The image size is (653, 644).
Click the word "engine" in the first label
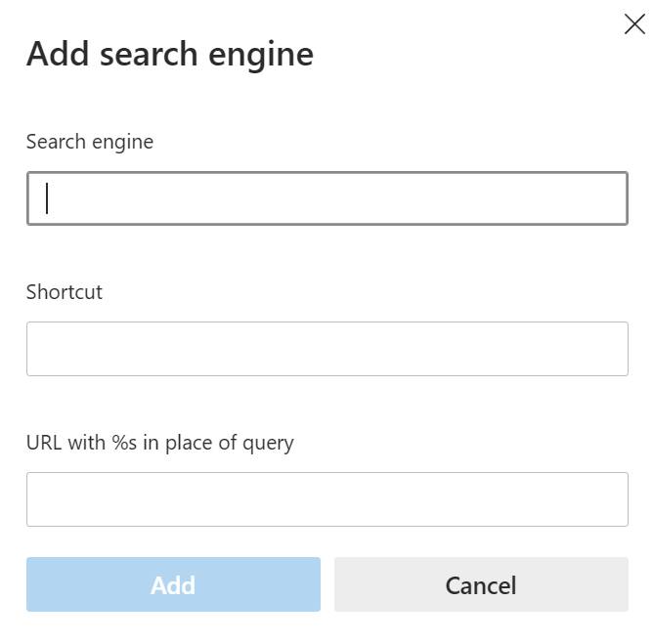coord(123,143)
